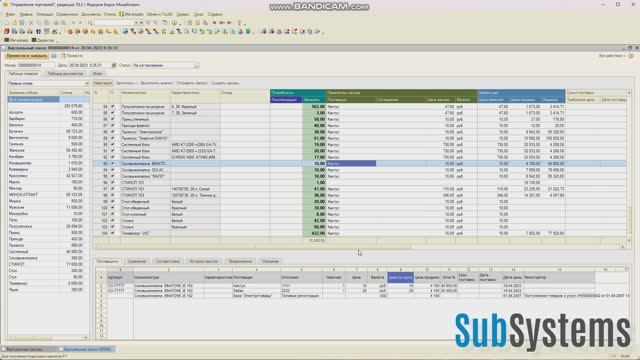This screenshot has width=640, height=360.
Task: Toggle checkbox for row 104 Телевизор JVC
Action: pos(112,233)
